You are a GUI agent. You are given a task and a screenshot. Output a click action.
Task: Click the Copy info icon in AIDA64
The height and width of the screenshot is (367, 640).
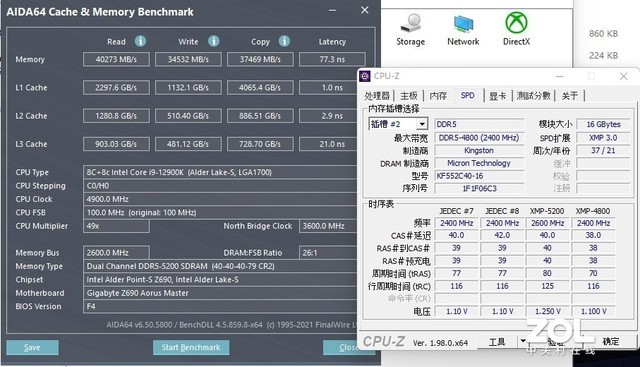point(284,41)
